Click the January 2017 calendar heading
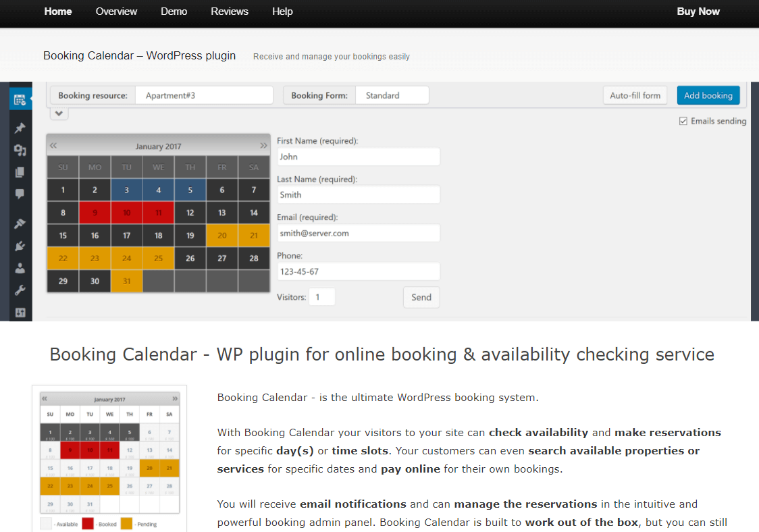Viewport: 759px width, 532px height. click(x=158, y=147)
